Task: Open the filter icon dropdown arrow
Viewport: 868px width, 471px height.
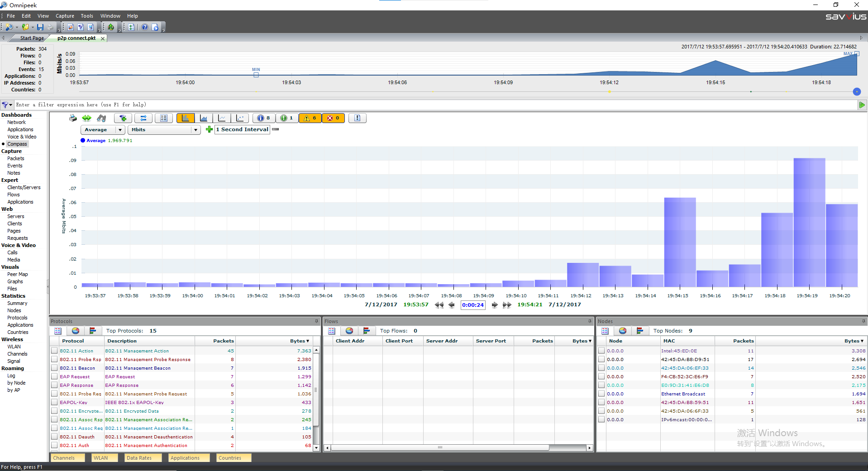Action: tap(10, 105)
